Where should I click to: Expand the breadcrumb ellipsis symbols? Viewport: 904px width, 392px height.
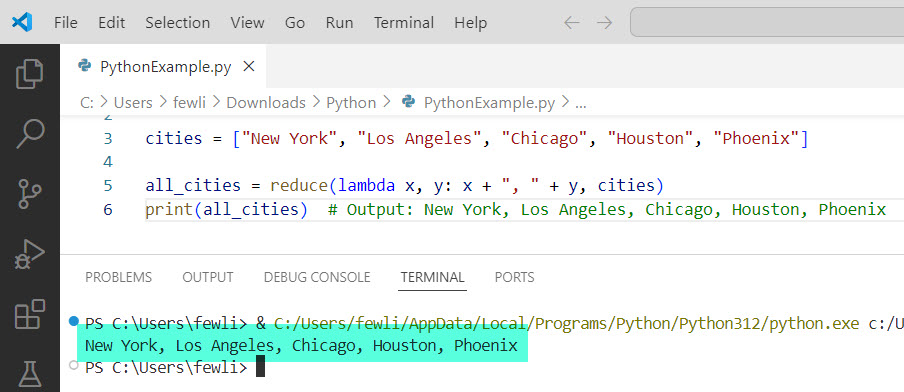tap(581, 104)
